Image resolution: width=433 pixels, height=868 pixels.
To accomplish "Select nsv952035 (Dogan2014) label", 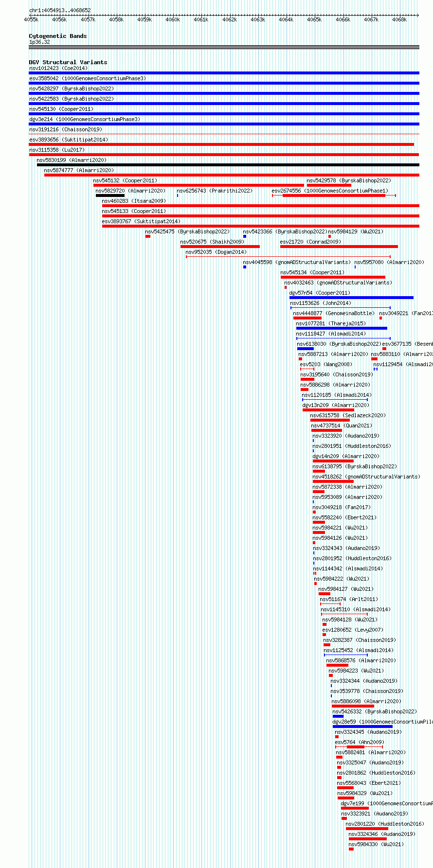I will pyautogui.click(x=216, y=252).
